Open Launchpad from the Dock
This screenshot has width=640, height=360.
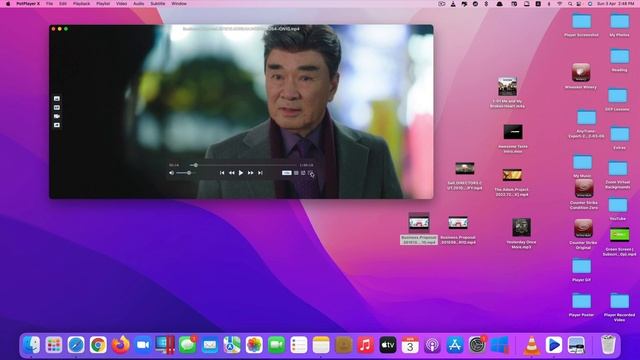click(x=54, y=345)
